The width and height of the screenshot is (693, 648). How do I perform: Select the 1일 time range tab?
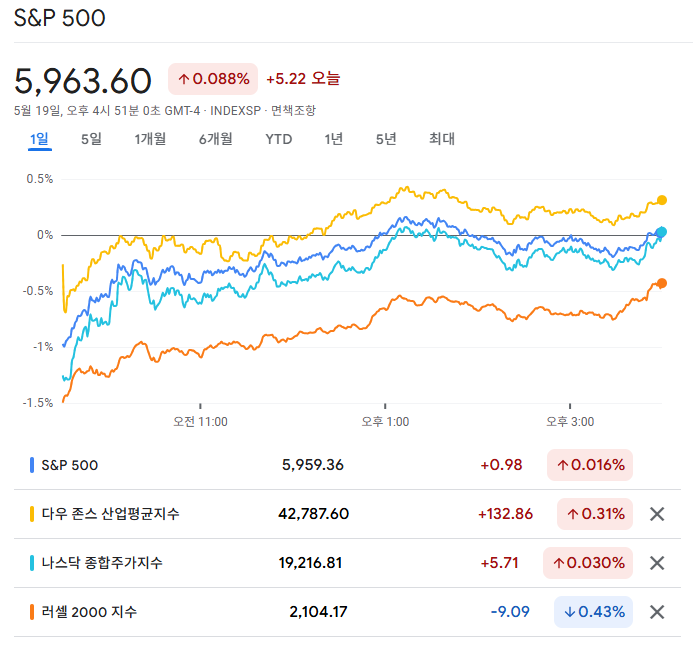pyautogui.click(x=39, y=139)
